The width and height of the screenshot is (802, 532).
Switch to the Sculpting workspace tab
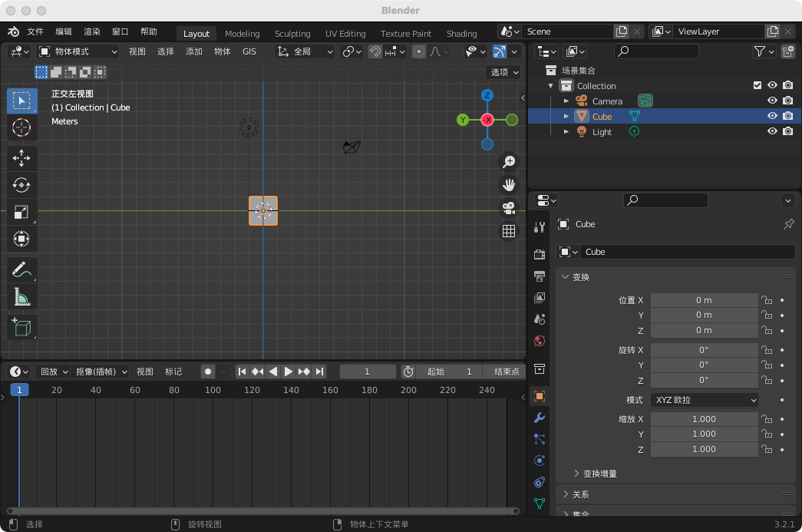(x=292, y=34)
